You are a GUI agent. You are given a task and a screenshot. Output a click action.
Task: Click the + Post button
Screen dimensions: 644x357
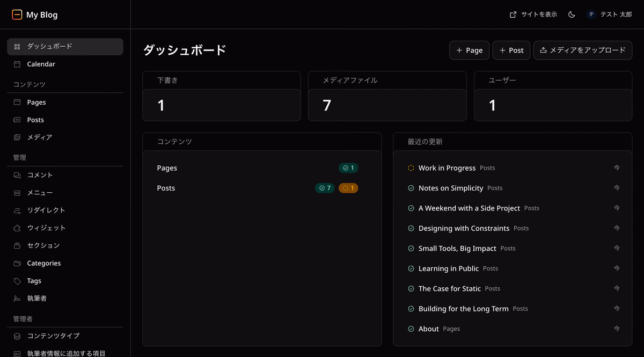[511, 50]
